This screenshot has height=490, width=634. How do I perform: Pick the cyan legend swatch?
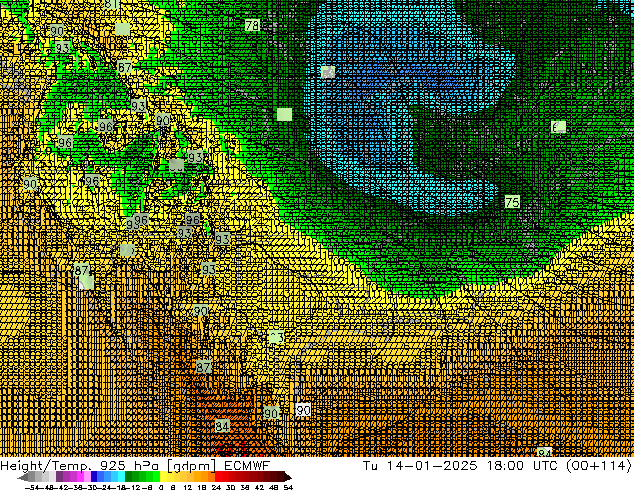(x=121, y=476)
